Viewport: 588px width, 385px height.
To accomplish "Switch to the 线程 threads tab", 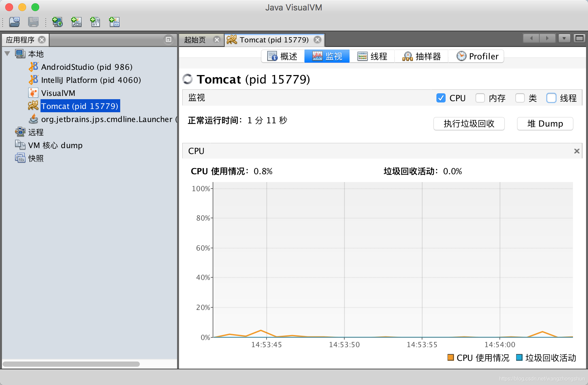I will [x=372, y=56].
